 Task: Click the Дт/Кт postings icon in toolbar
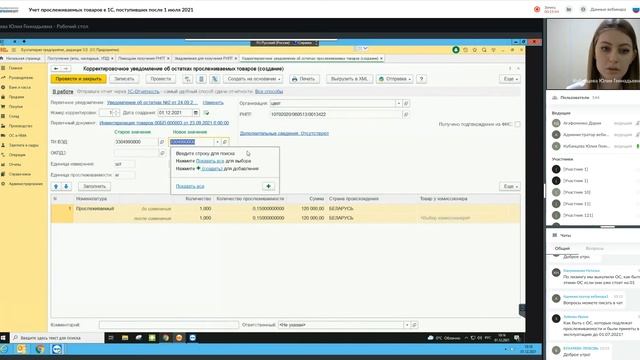click(215, 79)
